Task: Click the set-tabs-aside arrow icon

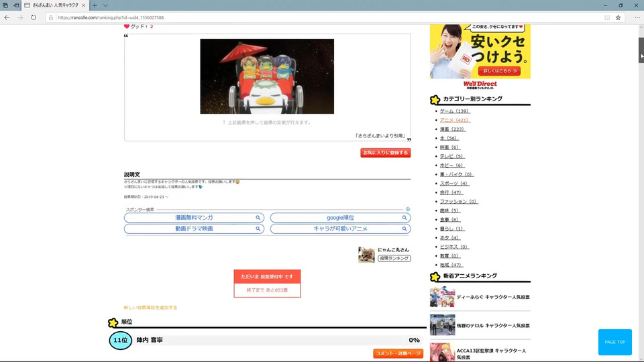Action: (16, 5)
